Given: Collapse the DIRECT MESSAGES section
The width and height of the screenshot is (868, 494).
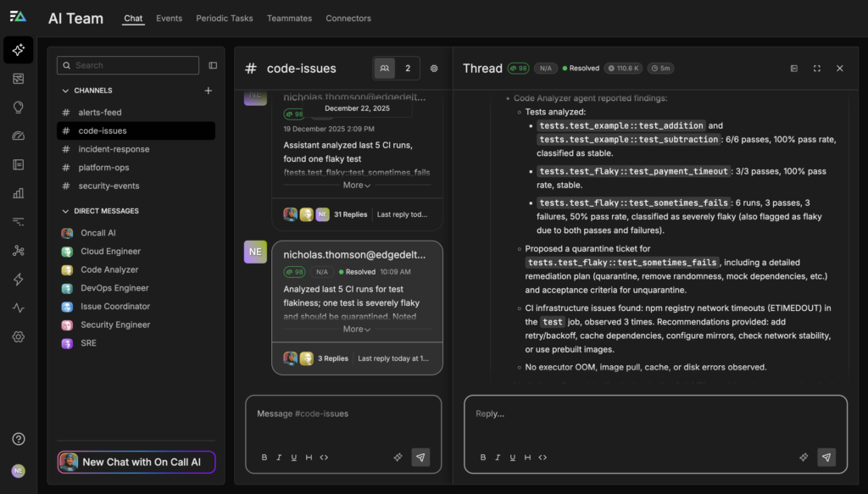Looking at the screenshot, I should (65, 211).
